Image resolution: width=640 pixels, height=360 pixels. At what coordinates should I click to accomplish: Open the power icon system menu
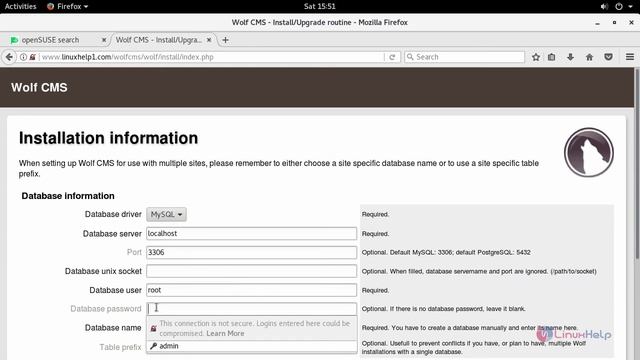point(619,7)
